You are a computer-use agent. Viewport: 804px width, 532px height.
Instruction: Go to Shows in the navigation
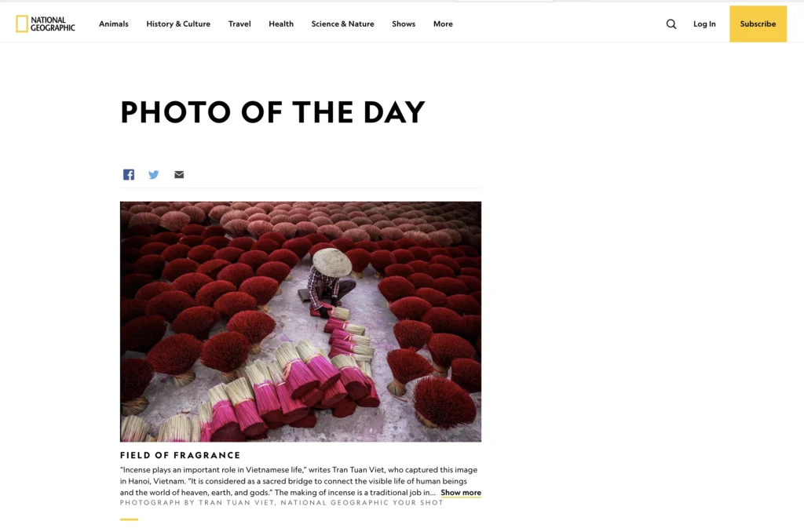[x=404, y=24]
